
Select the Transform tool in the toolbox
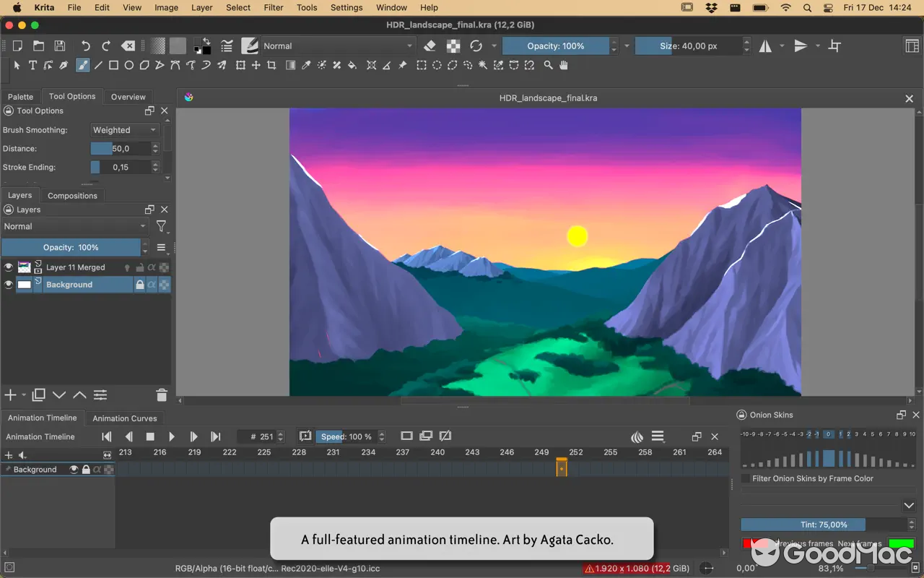pos(240,64)
